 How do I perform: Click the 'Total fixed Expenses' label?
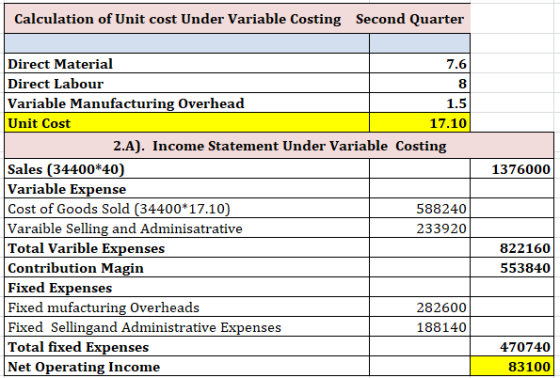tap(187, 347)
